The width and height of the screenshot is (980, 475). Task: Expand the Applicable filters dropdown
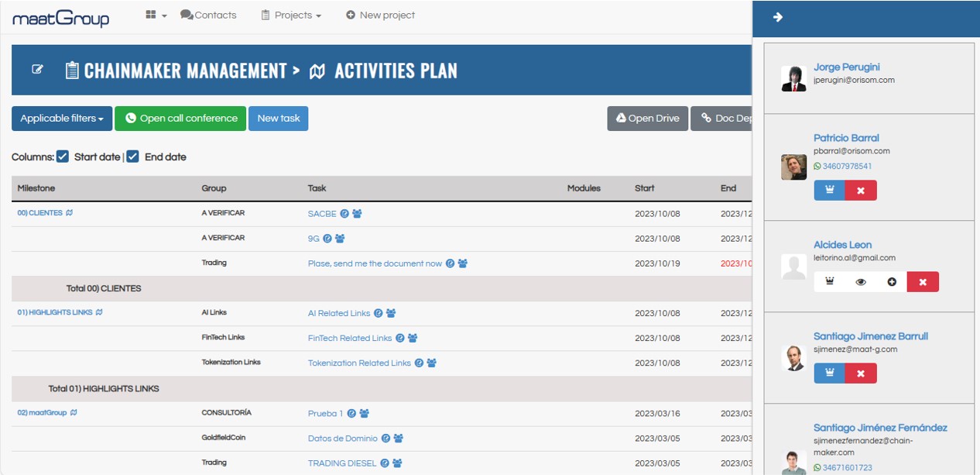pos(62,119)
